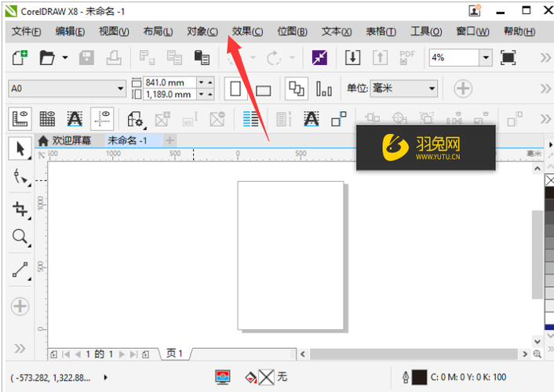Viewport: 554px width, 392px height.
Task: Switch to 页1 page tab
Action: [x=175, y=354]
